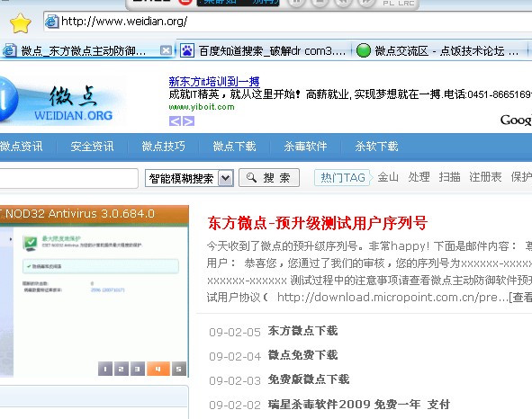
Task: Select slide number 4 in banner
Action: (158, 369)
